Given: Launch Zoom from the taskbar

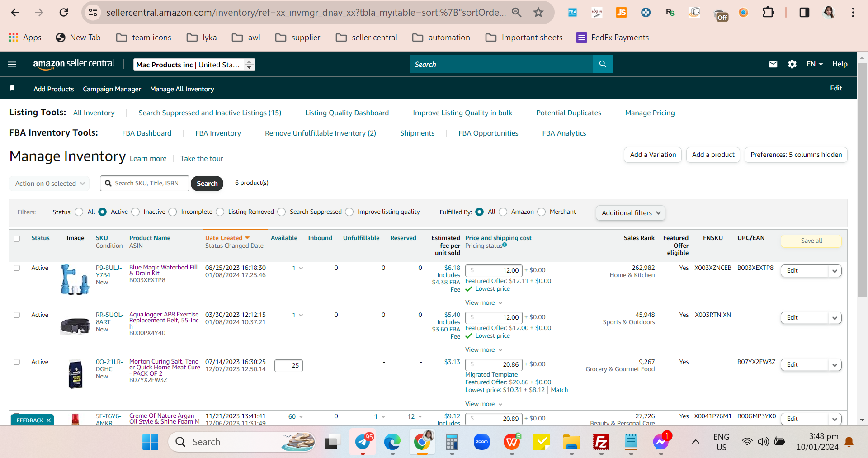Looking at the screenshot, I should tap(482, 442).
